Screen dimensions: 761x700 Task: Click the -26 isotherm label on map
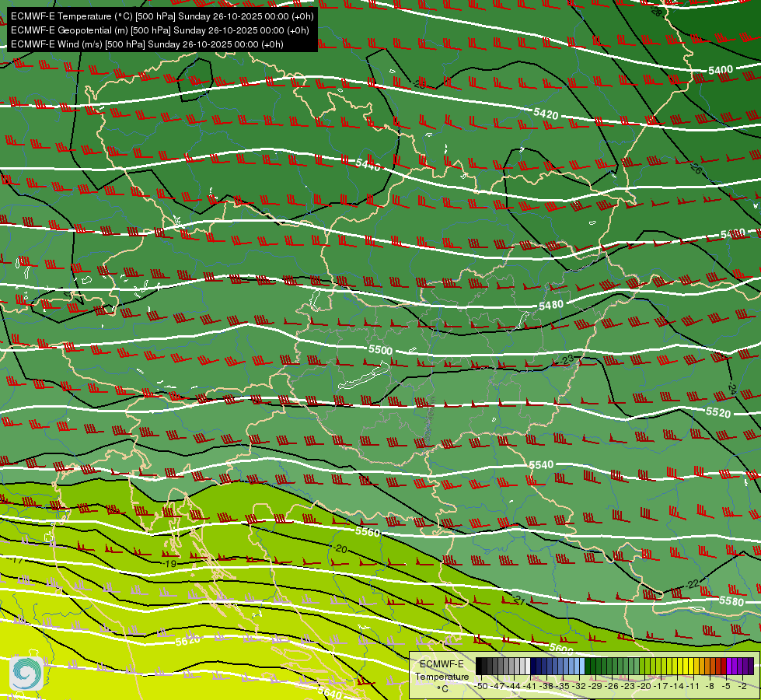click(696, 168)
